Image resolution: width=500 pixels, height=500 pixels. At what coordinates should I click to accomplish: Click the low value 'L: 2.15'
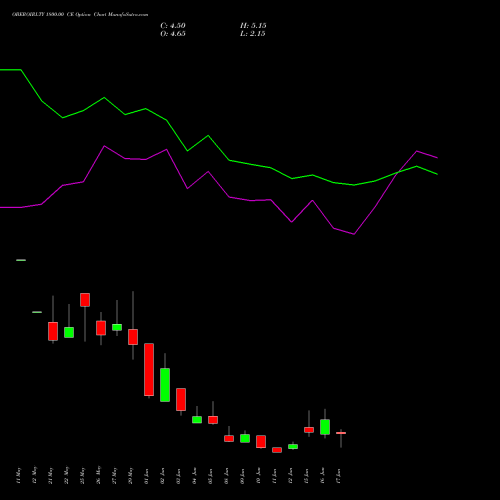[253, 34]
